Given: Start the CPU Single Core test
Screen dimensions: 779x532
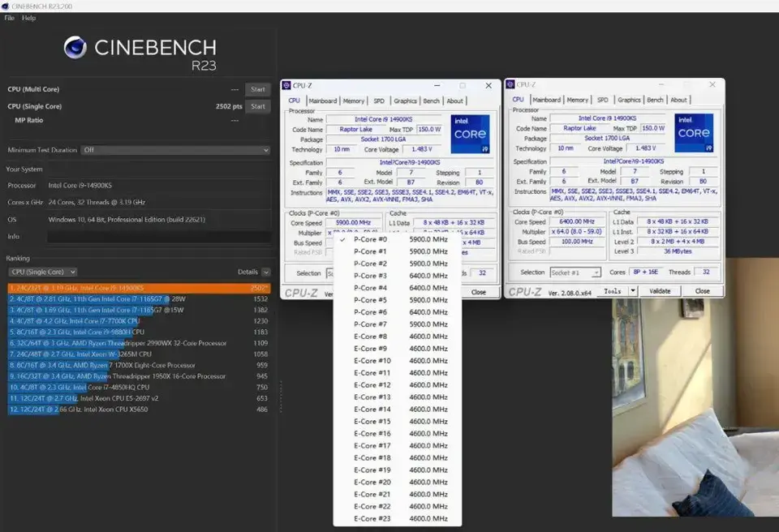Looking at the screenshot, I should pyautogui.click(x=258, y=106).
